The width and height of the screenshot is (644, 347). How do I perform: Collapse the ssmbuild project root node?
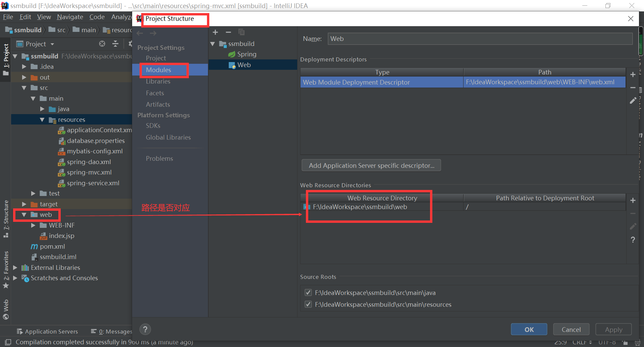pos(15,56)
